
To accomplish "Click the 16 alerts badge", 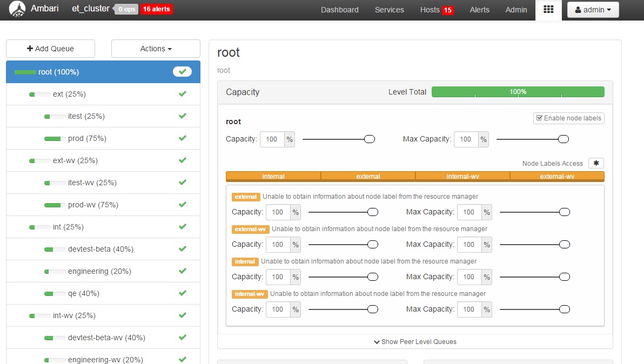I will pos(156,9).
